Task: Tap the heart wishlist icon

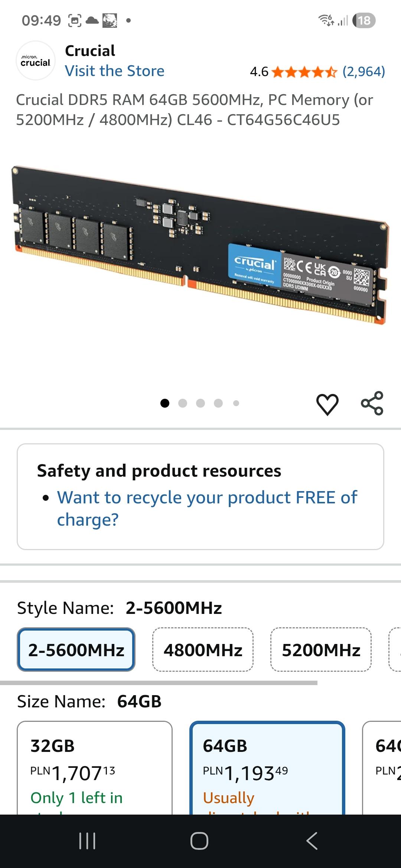Action: tap(327, 404)
